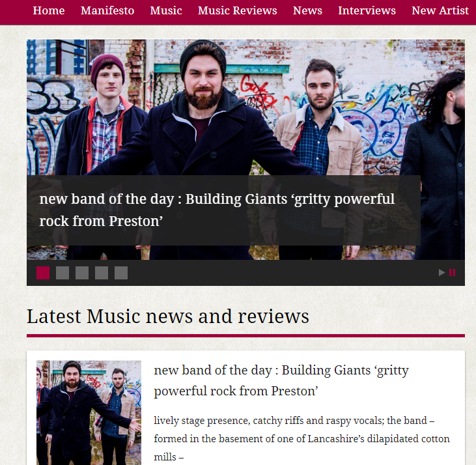Click the article excerpt about lively stage presence
This screenshot has height=465, width=476.
(301, 438)
